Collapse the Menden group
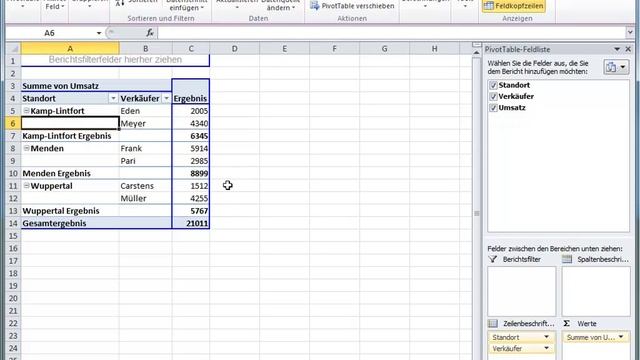The height and width of the screenshot is (360, 640). coord(26,148)
